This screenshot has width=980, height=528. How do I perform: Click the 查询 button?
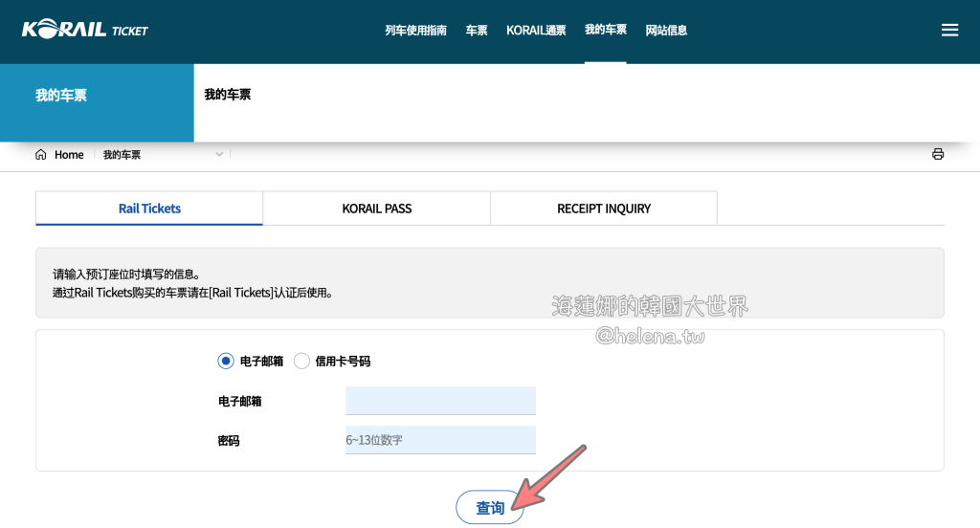click(490, 507)
